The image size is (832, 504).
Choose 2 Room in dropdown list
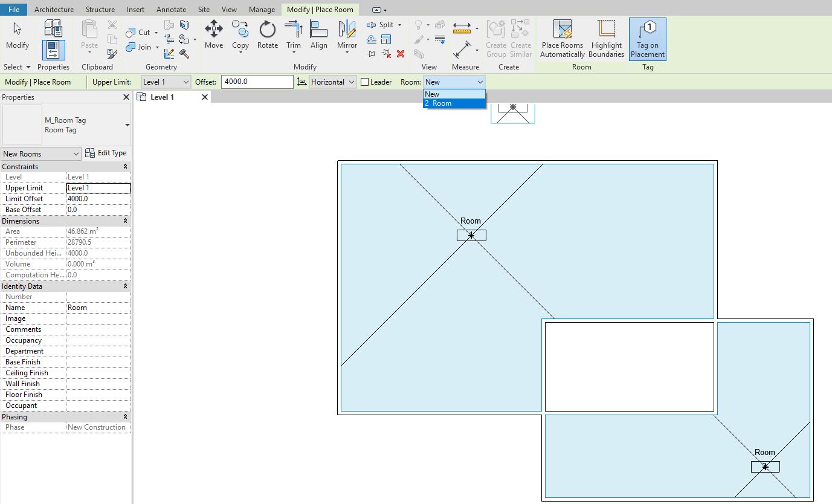[x=454, y=103]
